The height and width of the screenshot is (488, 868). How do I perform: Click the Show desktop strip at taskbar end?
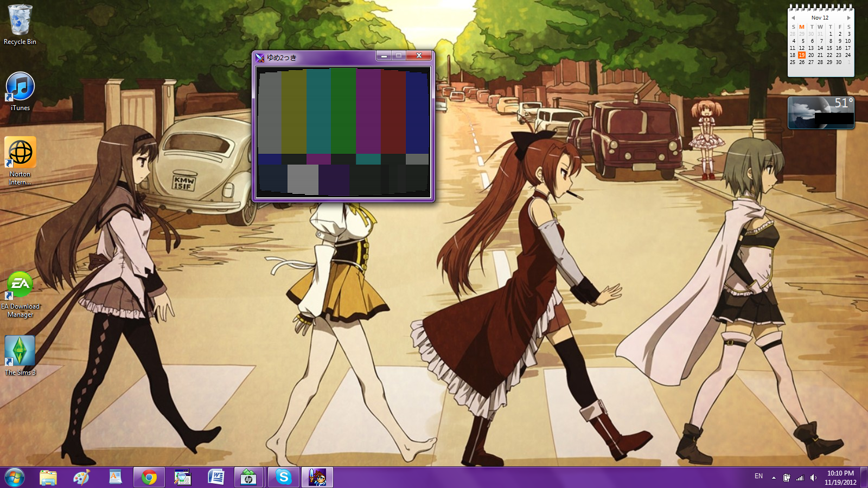coord(864,478)
